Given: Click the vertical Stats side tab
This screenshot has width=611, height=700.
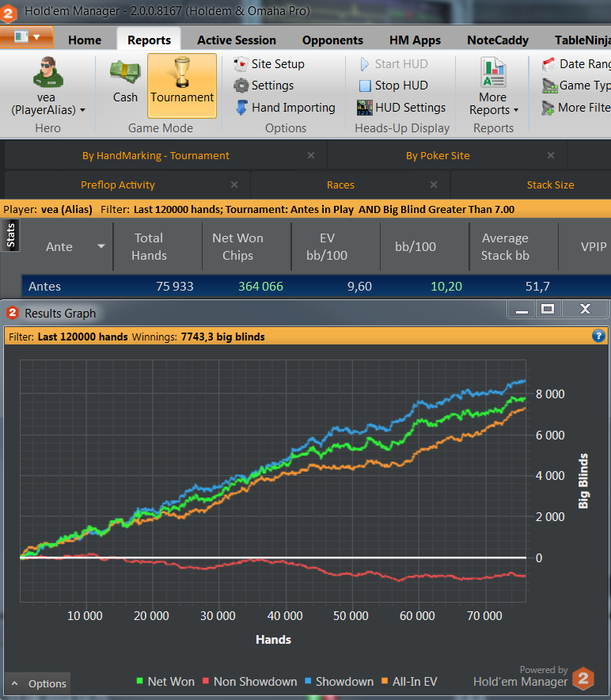Looking at the screenshot, I should [10, 236].
